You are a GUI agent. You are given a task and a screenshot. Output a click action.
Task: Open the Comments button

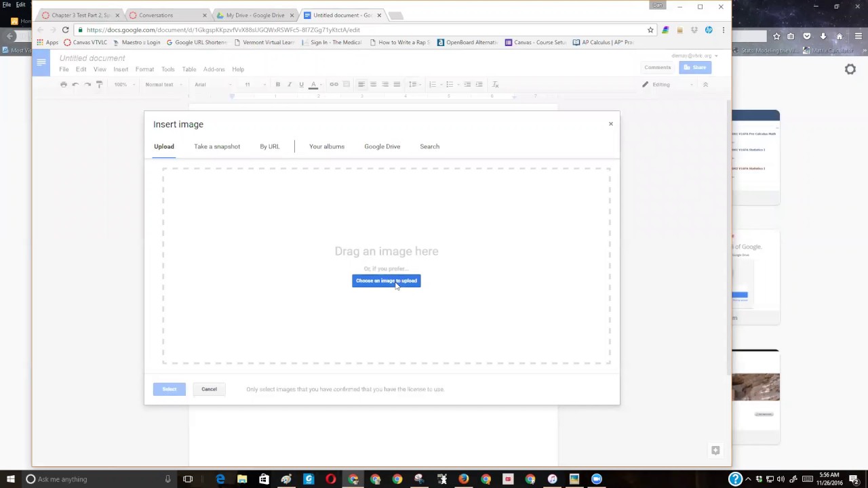tap(658, 67)
